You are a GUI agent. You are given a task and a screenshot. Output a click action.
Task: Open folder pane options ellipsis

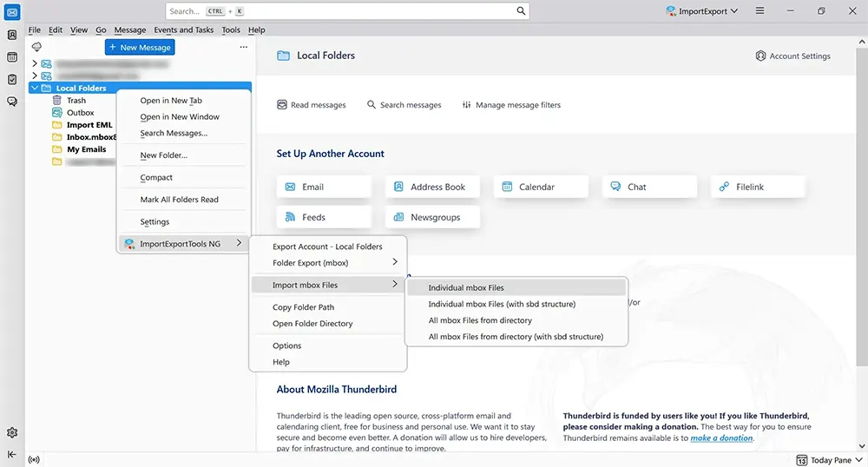coord(244,47)
